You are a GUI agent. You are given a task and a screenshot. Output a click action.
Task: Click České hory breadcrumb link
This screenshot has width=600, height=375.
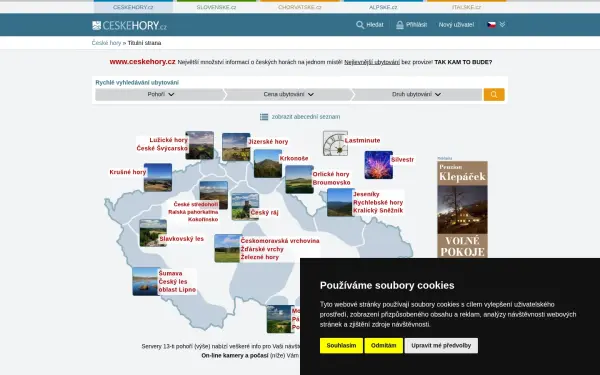click(106, 43)
